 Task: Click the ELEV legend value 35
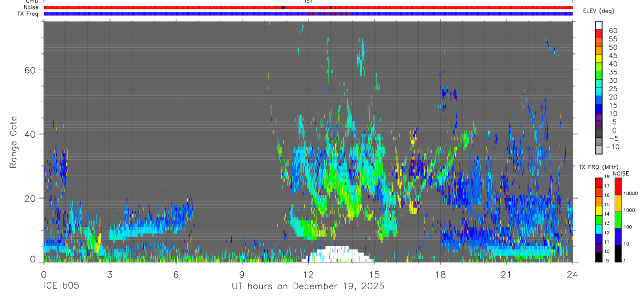(613, 72)
